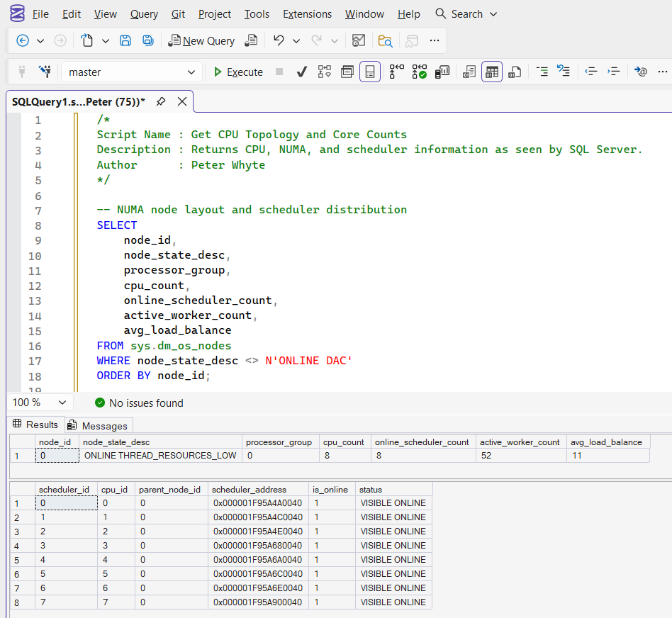The height and width of the screenshot is (618, 672).
Task: Switch to the Messages tab
Action: click(99, 426)
